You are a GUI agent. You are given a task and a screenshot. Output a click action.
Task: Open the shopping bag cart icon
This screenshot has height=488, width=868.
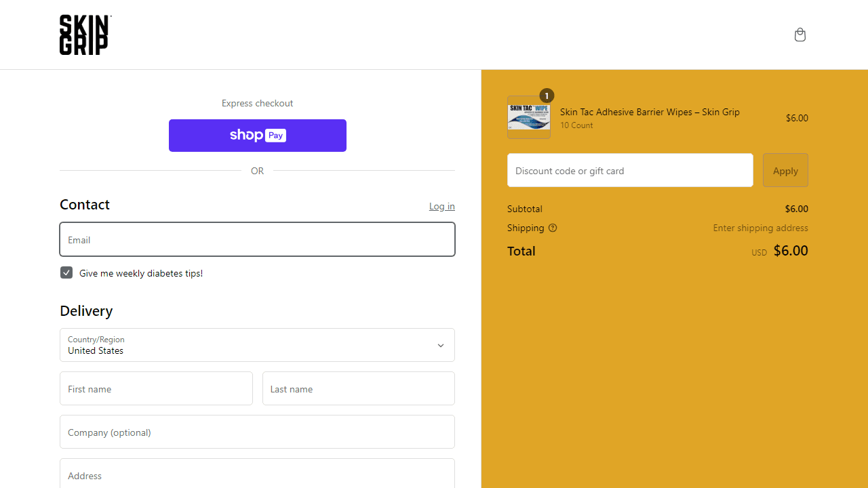click(x=800, y=35)
